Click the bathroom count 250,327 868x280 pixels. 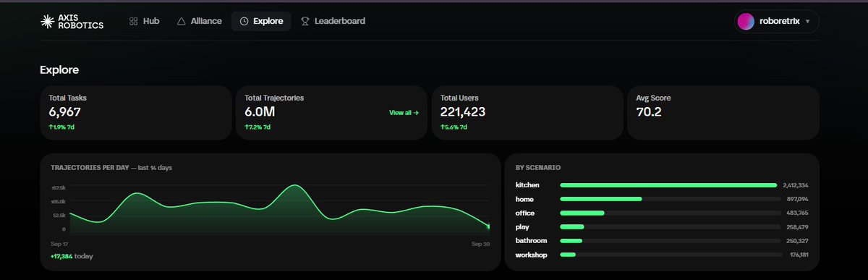pyautogui.click(x=798, y=240)
